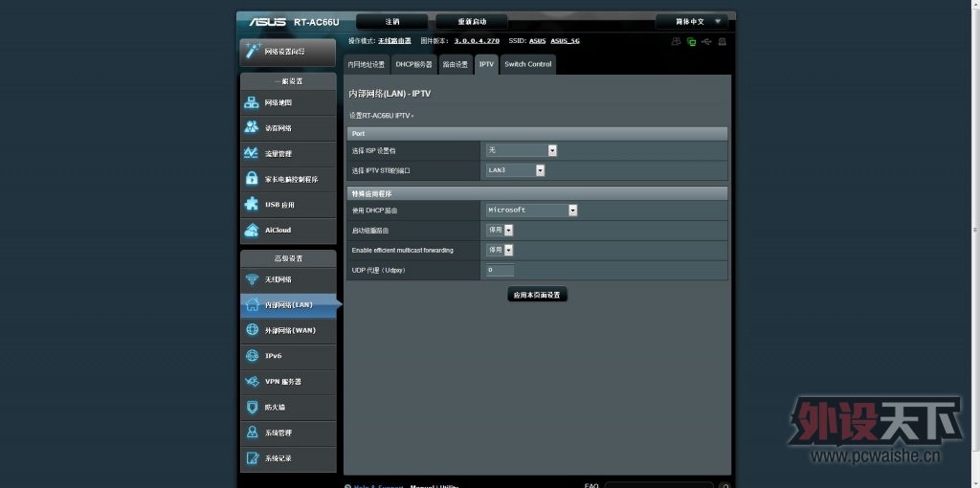Viewport: 980px width, 488px height.
Task: Open the 系统管理 administration page
Action: coord(288,433)
